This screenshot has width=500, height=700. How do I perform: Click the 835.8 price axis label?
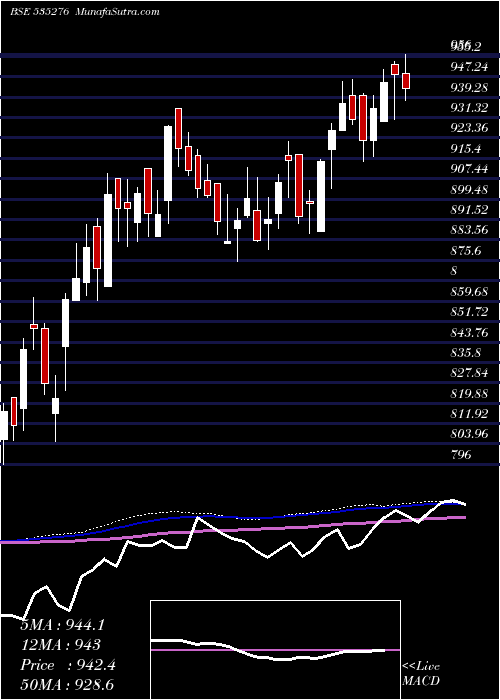tap(466, 353)
